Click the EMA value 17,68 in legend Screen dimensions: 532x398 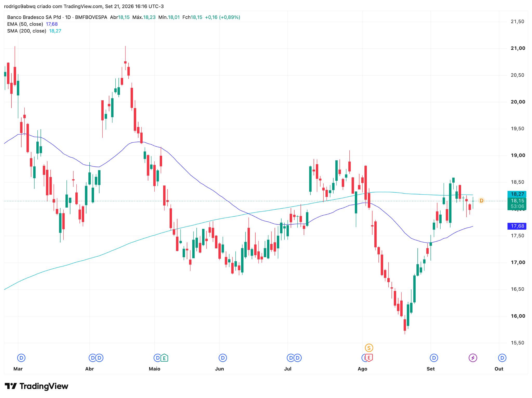(x=52, y=24)
